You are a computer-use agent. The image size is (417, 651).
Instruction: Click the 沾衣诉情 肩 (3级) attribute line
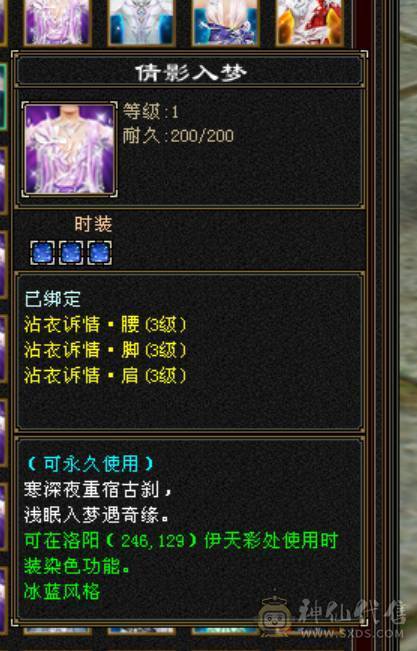coord(105,375)
